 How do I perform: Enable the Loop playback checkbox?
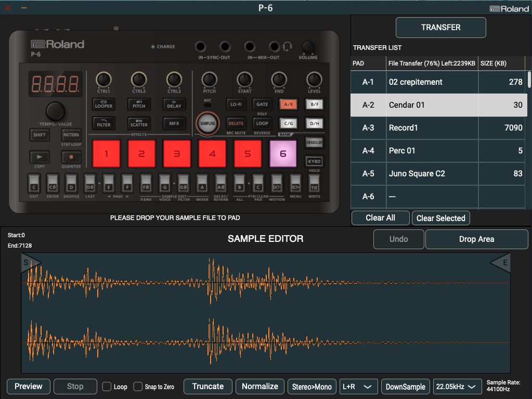coord(107,387)
